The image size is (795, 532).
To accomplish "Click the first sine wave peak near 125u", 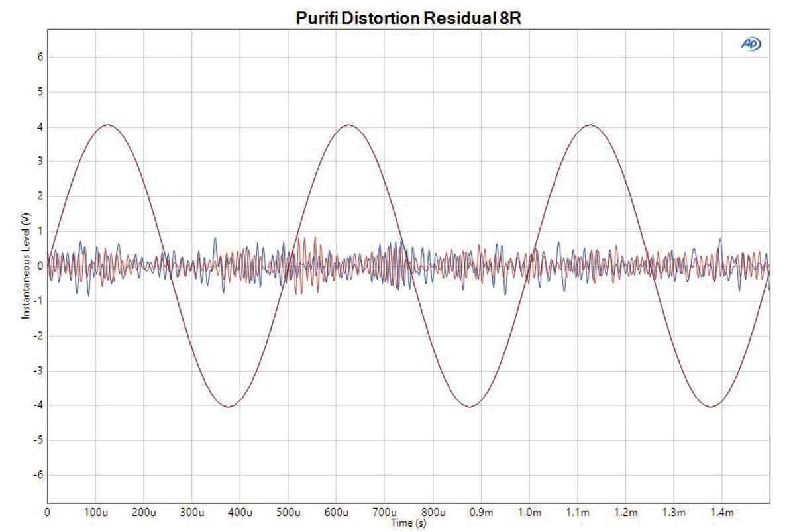I will coord(107,125).
